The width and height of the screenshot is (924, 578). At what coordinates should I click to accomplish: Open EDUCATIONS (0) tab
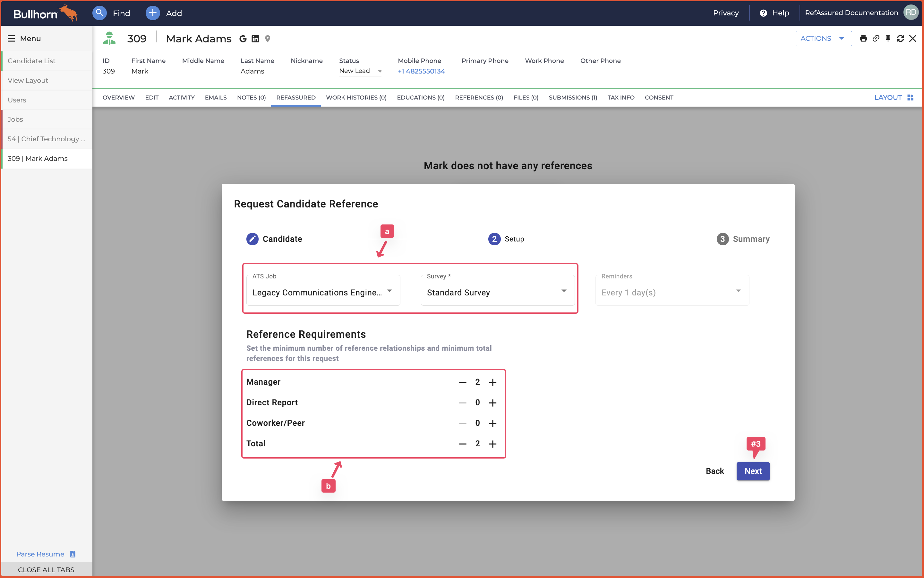click(x=421, y=98)
